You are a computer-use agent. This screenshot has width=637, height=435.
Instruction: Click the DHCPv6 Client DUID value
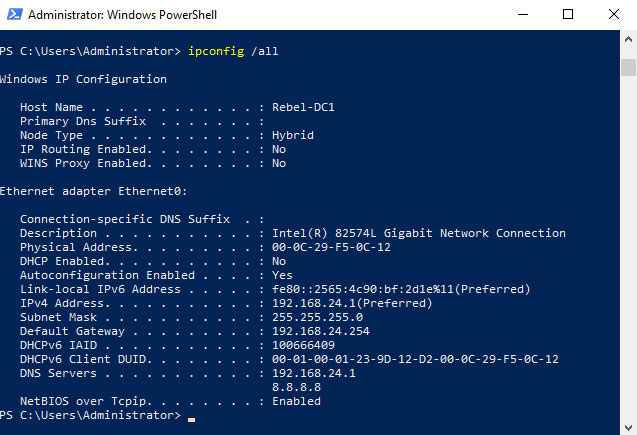(415, 359)
